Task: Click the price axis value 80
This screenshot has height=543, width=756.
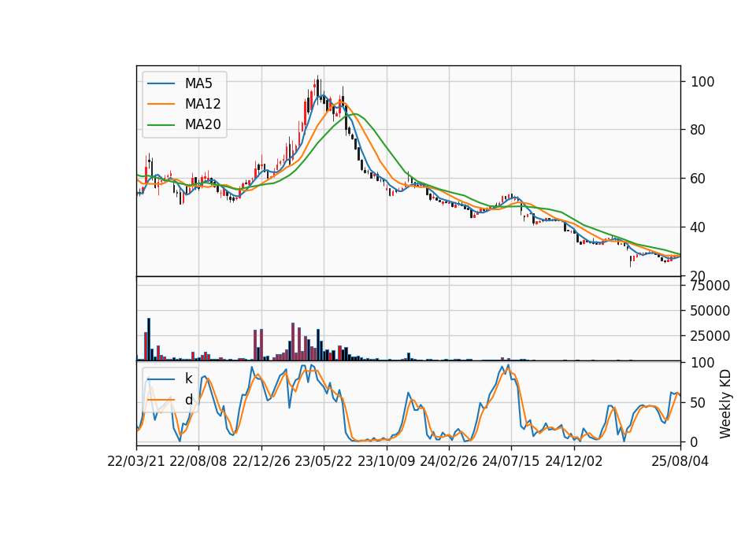Action: point(699,130)
